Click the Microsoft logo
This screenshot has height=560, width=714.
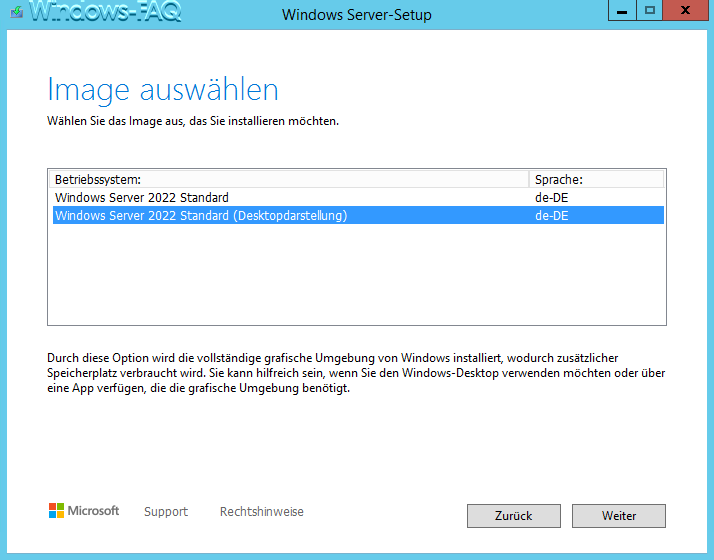point(84,511)
